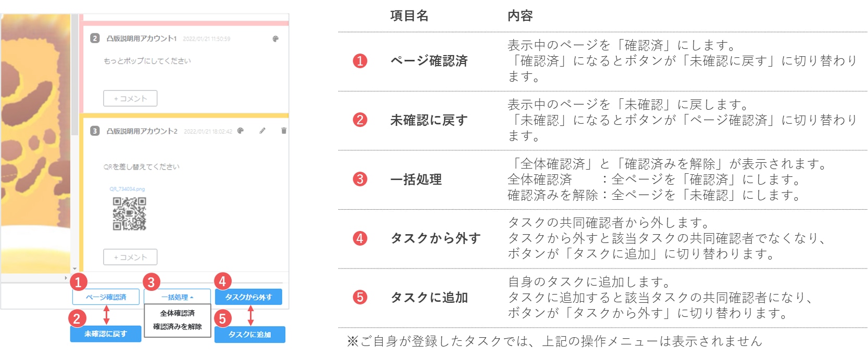The width and height of the screenshot is (868, 358).
Task: Delete comment 3 using trash icon
Action: tap(284, 131)
